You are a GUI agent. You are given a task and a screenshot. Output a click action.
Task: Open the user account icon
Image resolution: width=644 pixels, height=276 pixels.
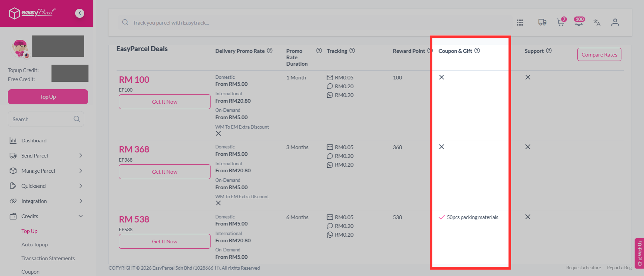(x=615, y=22)
